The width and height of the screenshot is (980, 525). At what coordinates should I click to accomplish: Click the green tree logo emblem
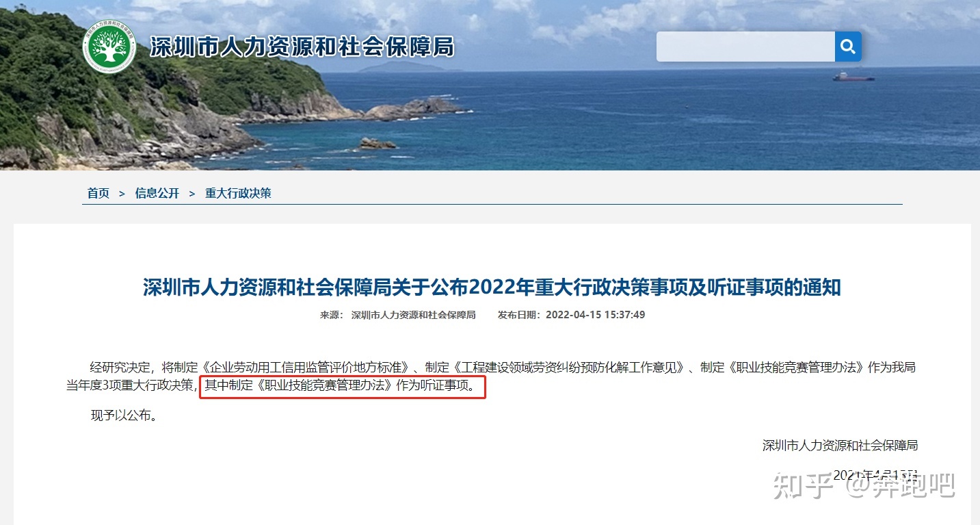point(109,47)
